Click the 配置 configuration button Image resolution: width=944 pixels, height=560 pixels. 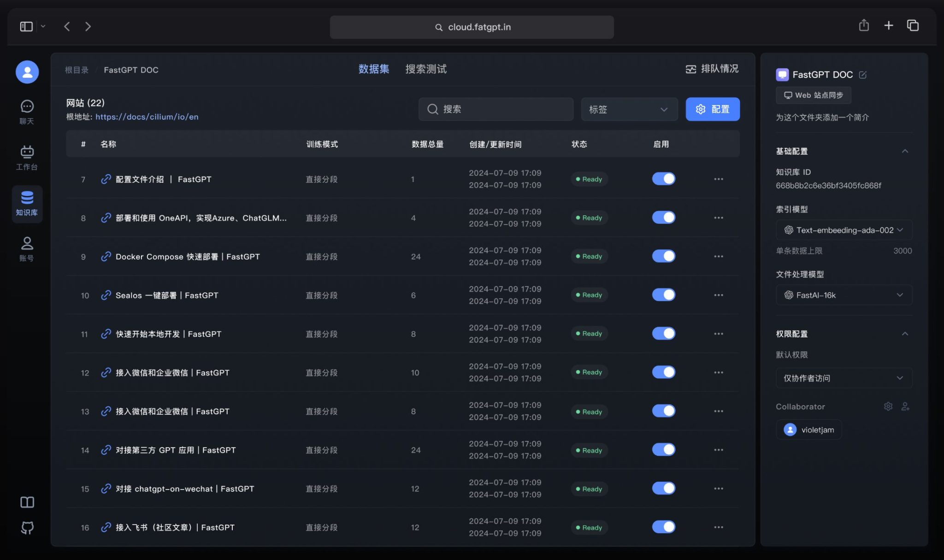click(x=712, y=109)
